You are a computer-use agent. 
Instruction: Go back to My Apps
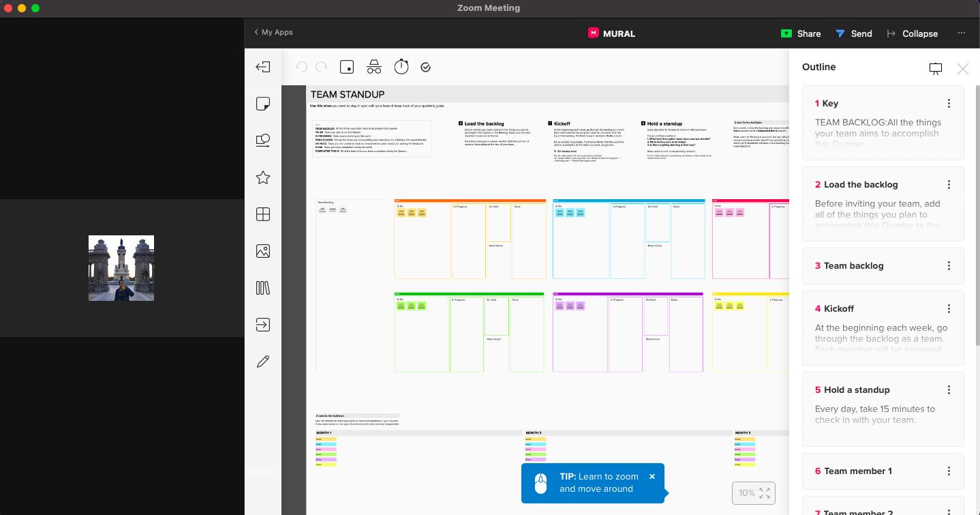tap(273, 32)
